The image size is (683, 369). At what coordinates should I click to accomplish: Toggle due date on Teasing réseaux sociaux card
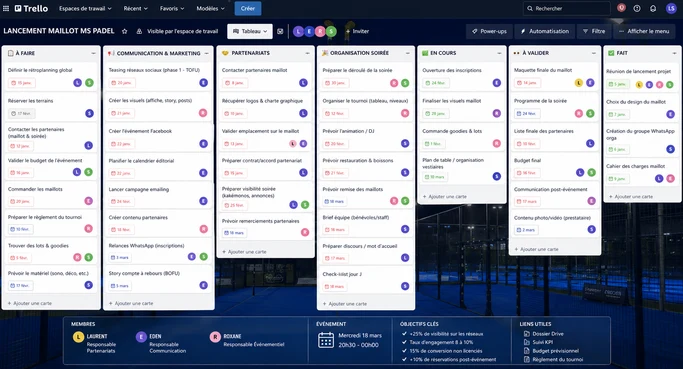[122, 83]
